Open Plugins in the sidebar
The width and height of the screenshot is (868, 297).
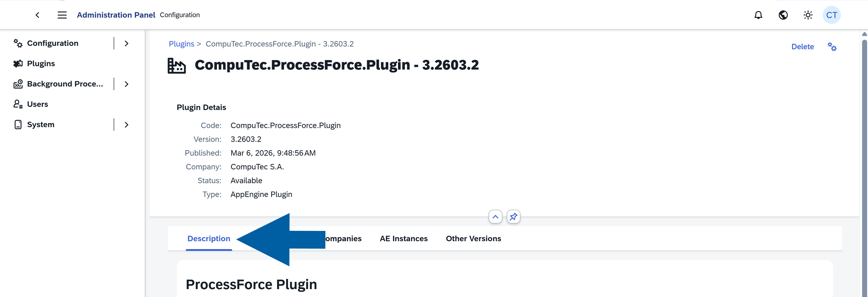coord(41,64)
